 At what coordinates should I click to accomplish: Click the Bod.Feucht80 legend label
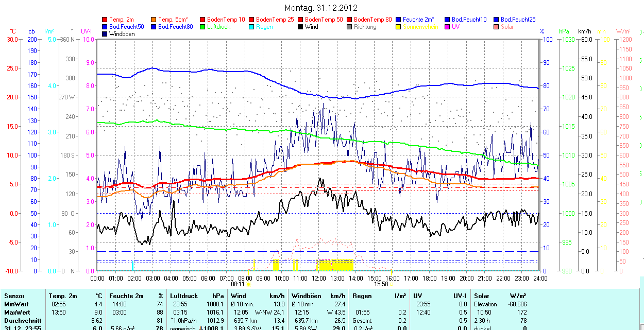[x=175, y=27]
